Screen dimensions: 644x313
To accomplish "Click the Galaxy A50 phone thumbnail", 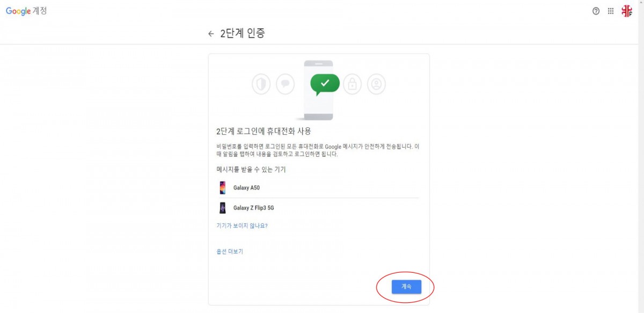I will 222,188.
